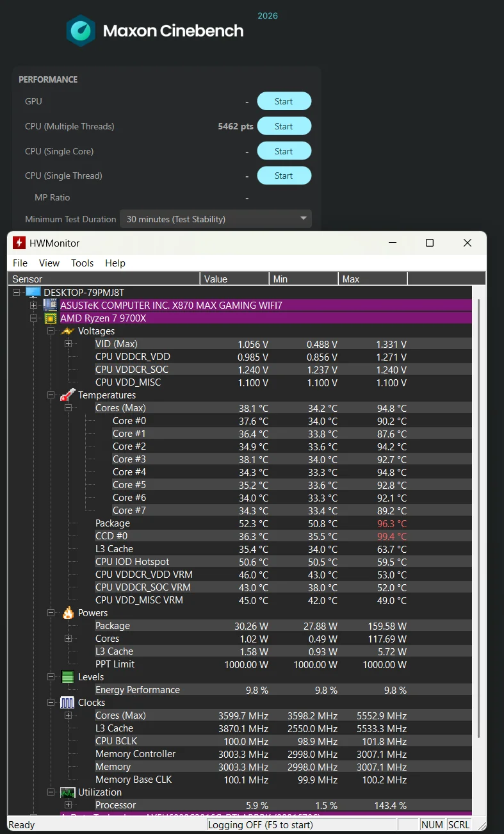Collapse the Voltages section
Image resolution: width=504 pixels, height=834 pixels.
click(x=51, y=331)
